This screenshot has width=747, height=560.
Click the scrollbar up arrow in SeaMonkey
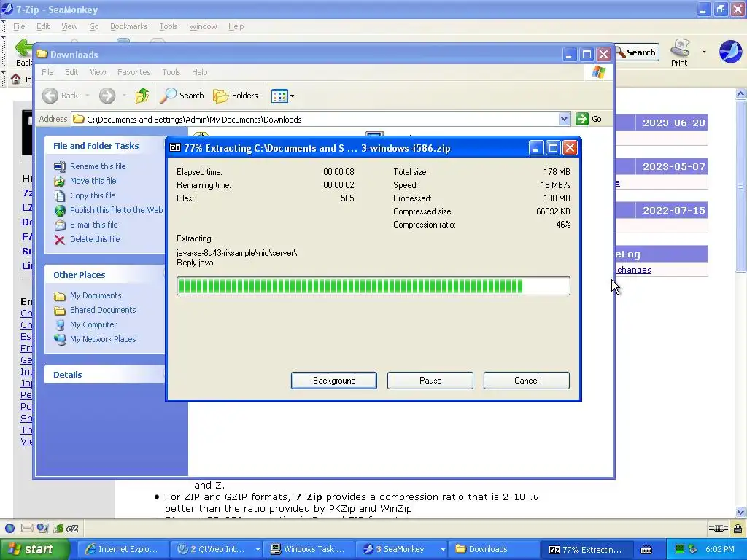click(x=740, y=93)
